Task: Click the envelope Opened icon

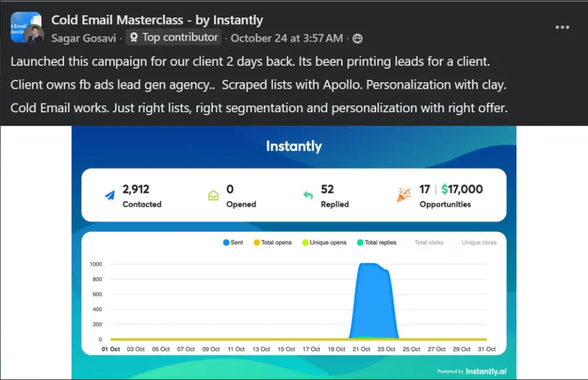Action: click(x=213, y=196)
